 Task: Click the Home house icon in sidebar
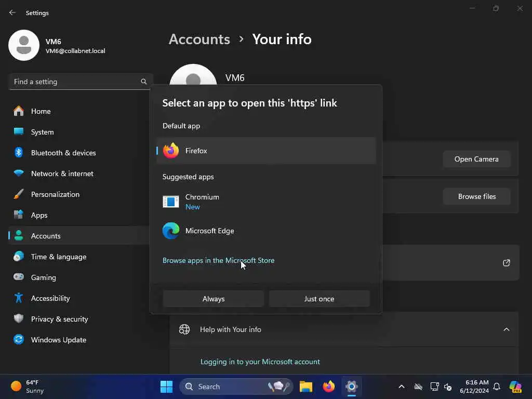pyautogui.click(x=19, y=111)
